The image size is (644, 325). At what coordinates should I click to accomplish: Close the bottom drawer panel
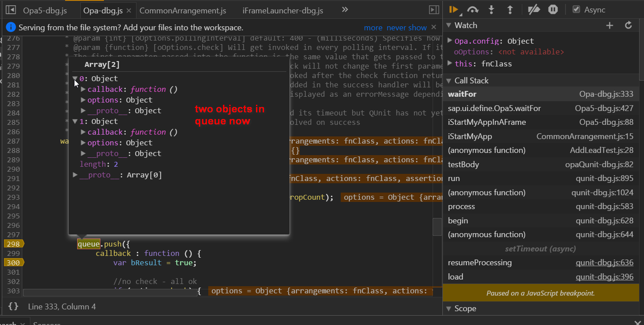[x=637, y=322]
